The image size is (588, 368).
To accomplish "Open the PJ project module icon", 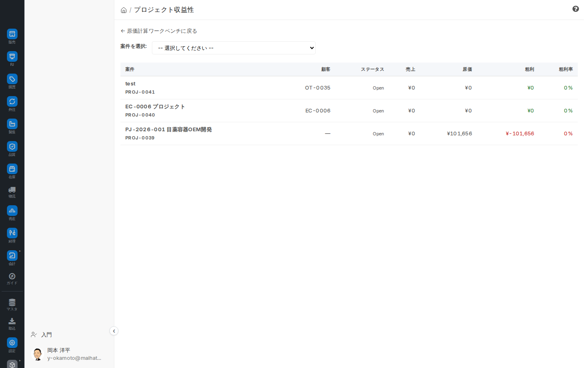I will (x=12, y=56).
